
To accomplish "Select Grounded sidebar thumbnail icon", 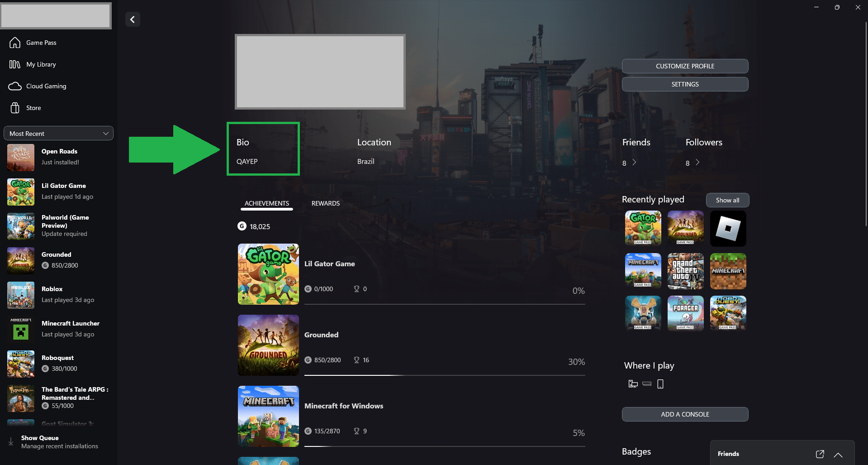I will coord(21,260).
